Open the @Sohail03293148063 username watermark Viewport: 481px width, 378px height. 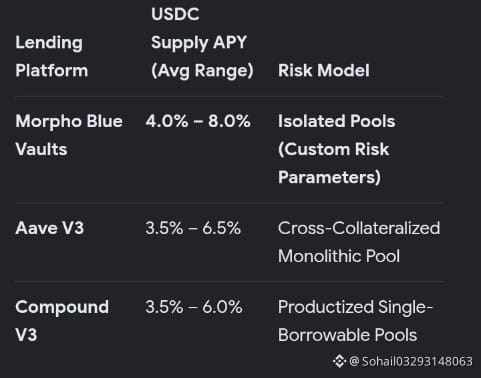coord(411,361)
